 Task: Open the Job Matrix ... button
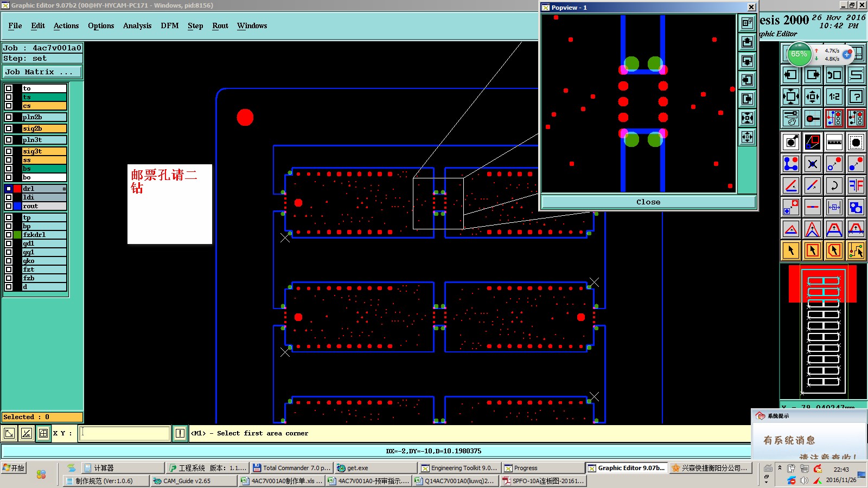coord(42,72)
